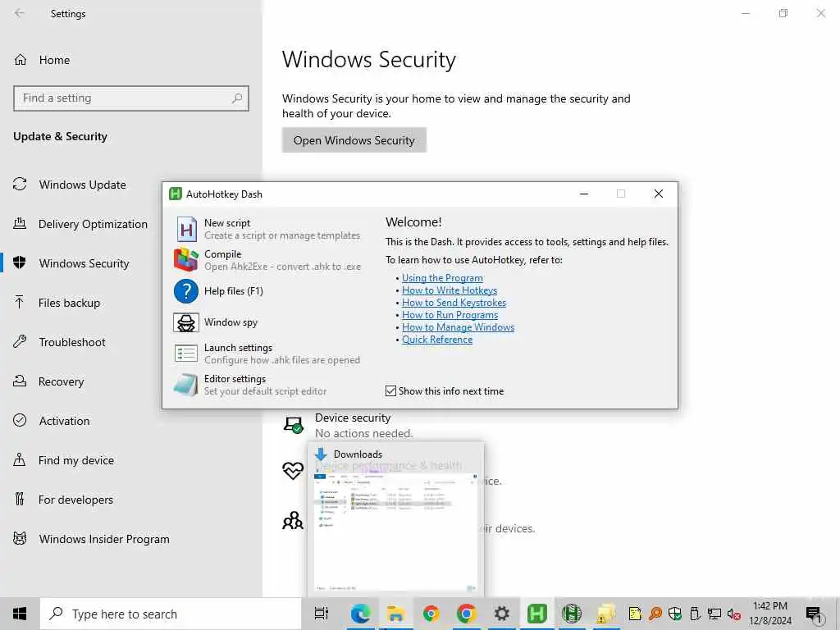Click the orange magnifier tray icon
Screen dimensions: 840x630
coord(655,614)
